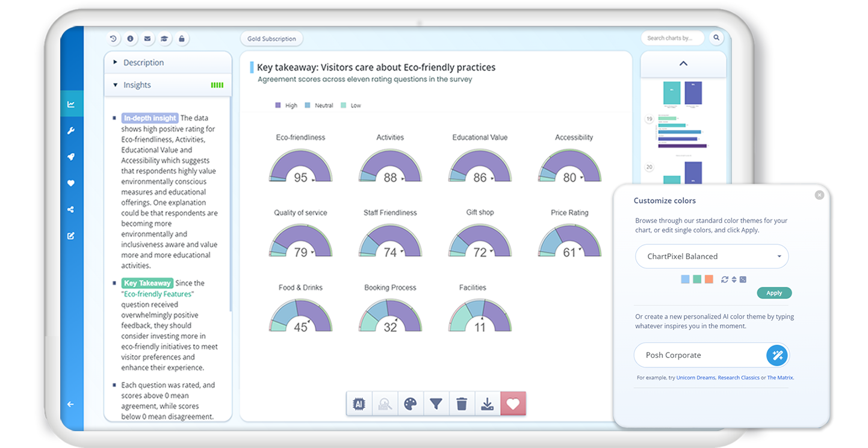
Task: Open the favorites tab in the left sidebar
Action: click(x=72, y=183)
